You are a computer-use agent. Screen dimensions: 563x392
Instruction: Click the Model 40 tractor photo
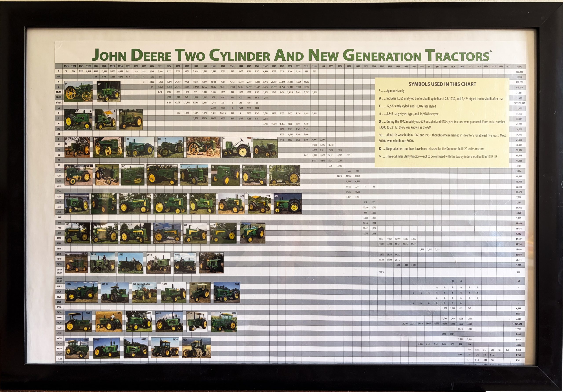225,175
